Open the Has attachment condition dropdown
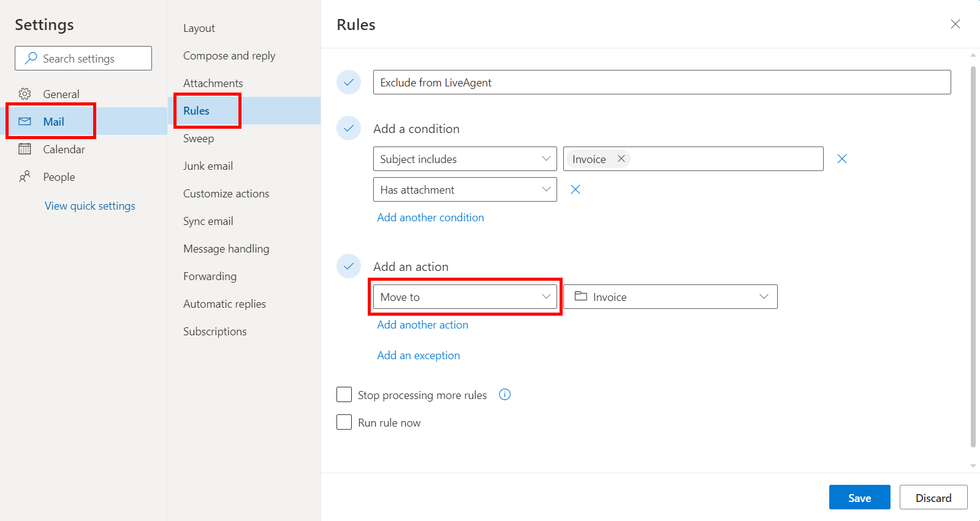Viewport: 980px width, 521px height. click(465, 189)
